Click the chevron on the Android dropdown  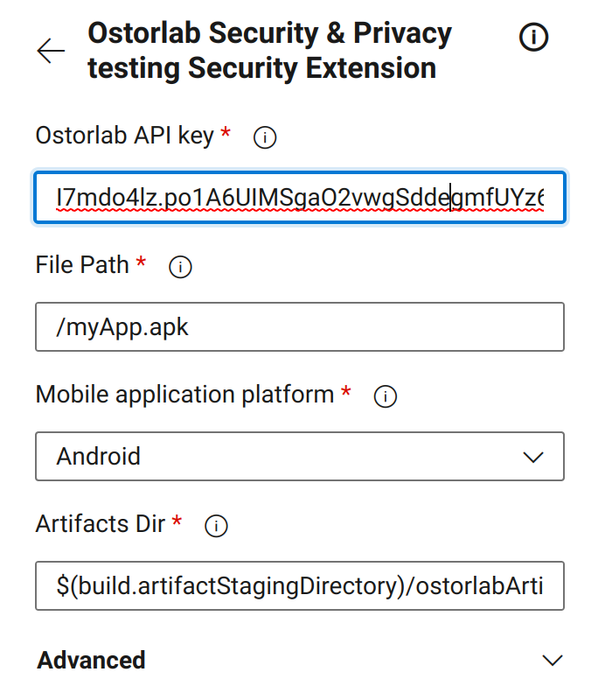pyautogui.click(x=536, y=456)
